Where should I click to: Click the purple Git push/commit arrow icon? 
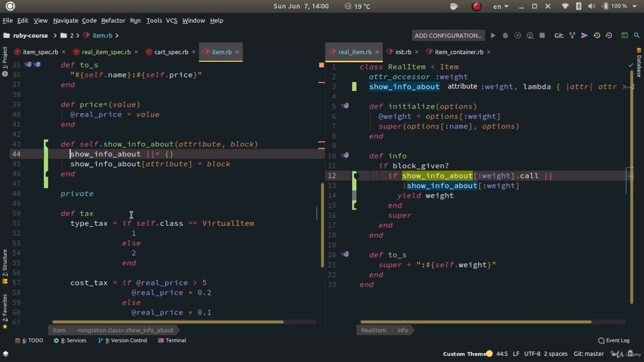pos(584,36)
